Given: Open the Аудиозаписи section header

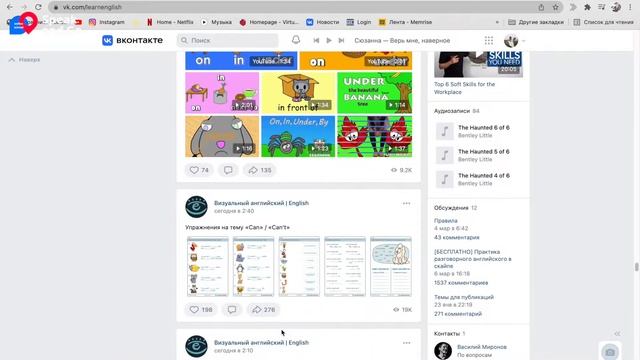Looking at the screenshot, I should coord(452,111).
